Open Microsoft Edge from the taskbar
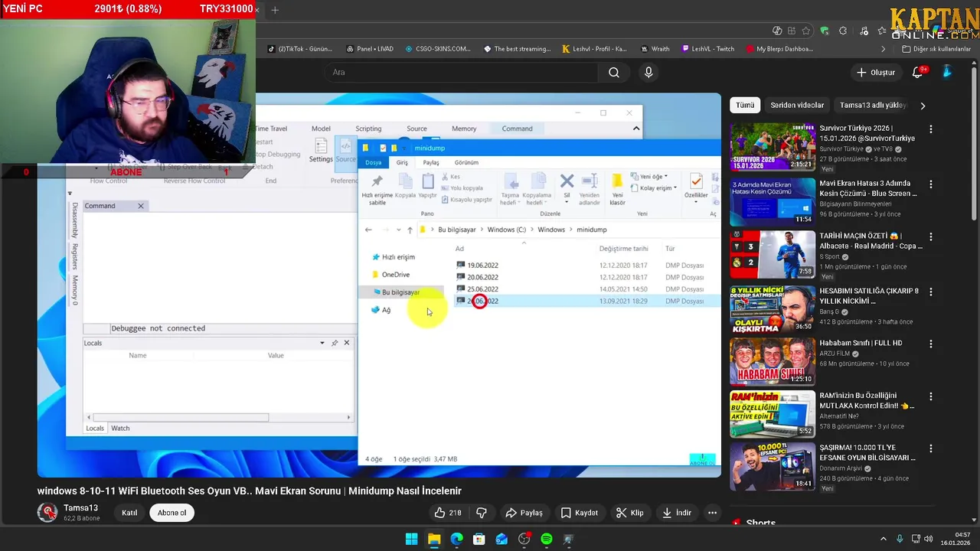Viewport: 980px width, 551px height. tap(457, 540)
